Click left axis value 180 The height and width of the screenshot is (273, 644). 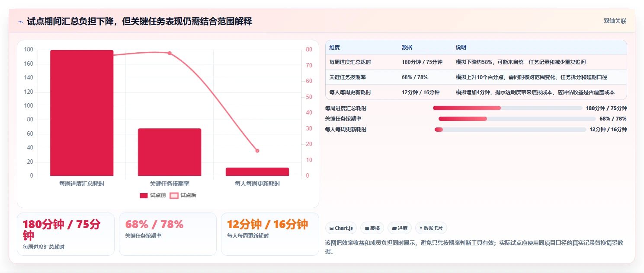(x=29, y=50)
